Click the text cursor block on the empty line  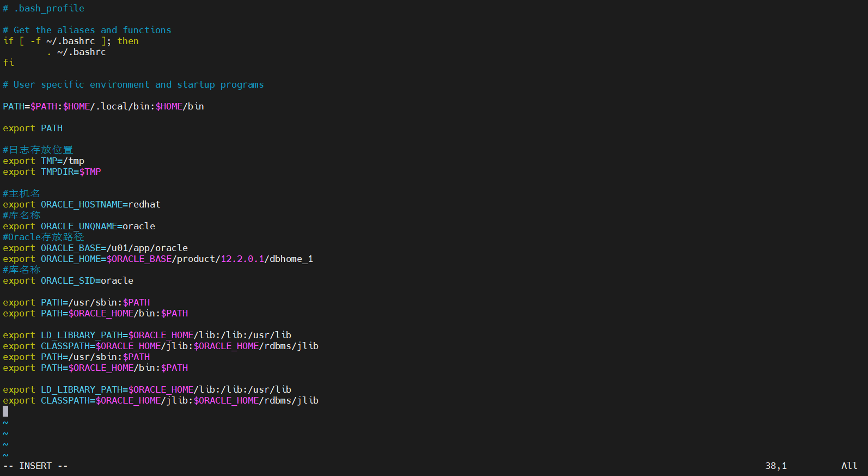(5, 411)
